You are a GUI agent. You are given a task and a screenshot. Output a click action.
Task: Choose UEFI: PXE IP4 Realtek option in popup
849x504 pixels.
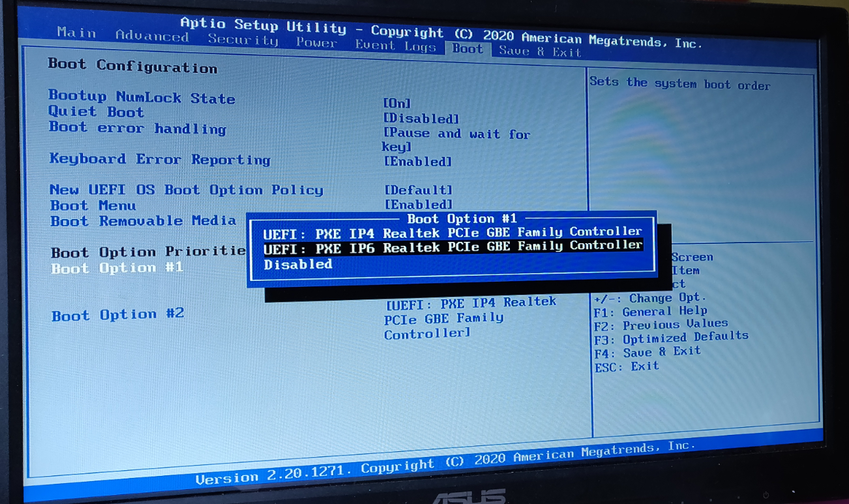pyautogui.click(x=453, y=231)
